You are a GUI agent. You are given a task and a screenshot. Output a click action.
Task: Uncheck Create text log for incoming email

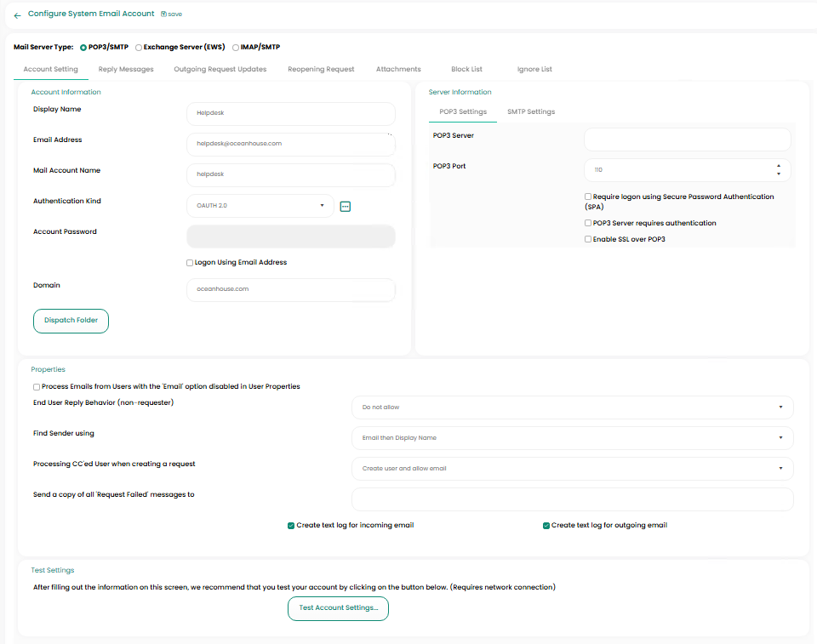pyautogui.click(x=291, y=526)
